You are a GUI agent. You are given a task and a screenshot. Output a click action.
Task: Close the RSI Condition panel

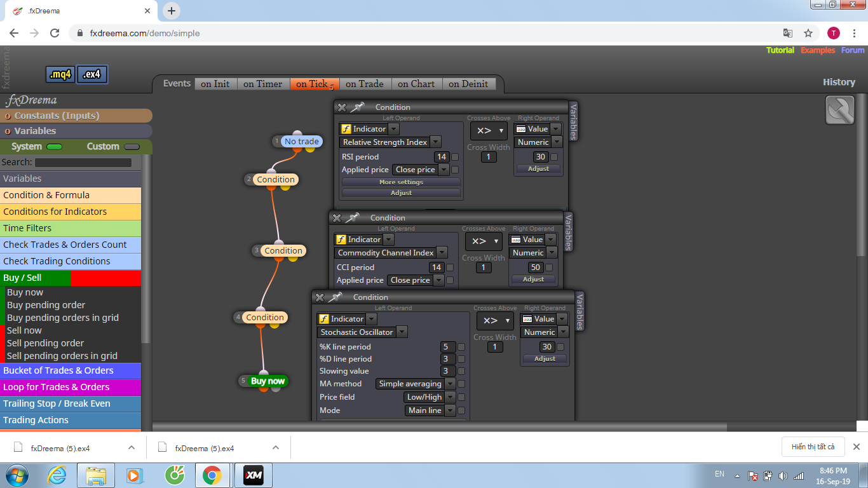pos(342,107)
